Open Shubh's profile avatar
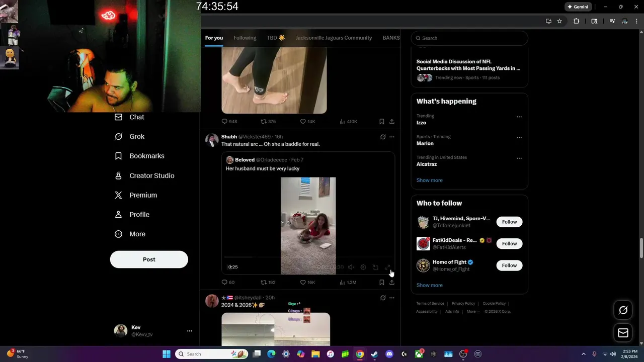Screen dimensions: 644x362 pos(212,140)
